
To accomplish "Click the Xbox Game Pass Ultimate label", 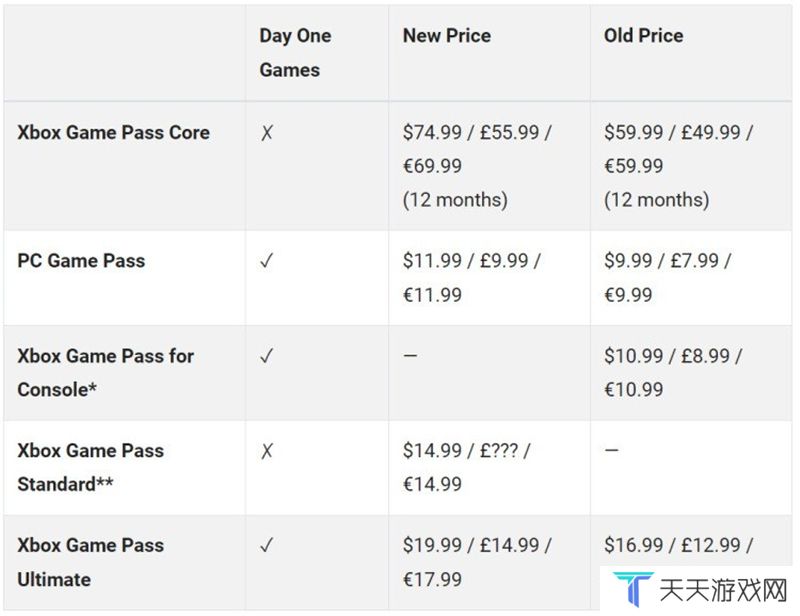I will point(90,562).
